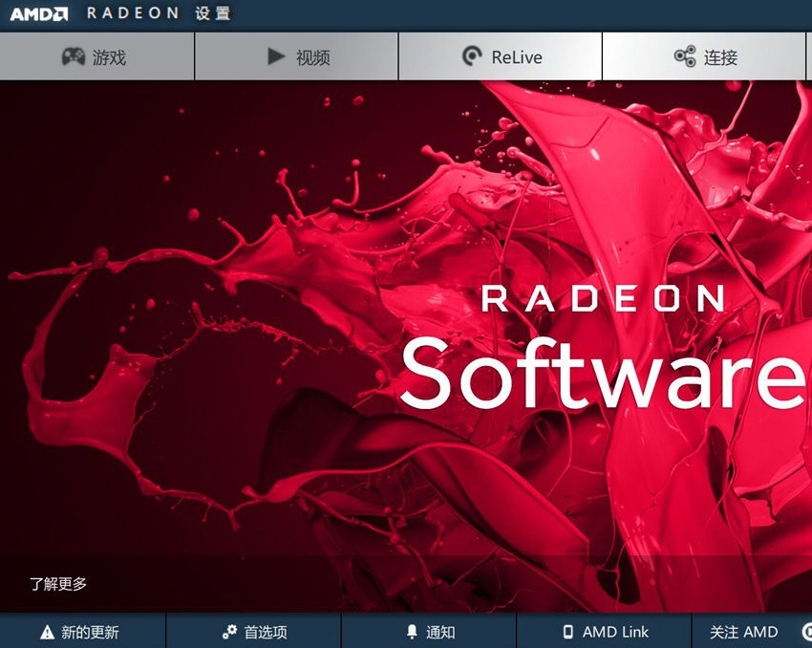Check 新的更新 for driver updates
This screenshot has height=648, width=812.
pyautogui.click(x=83, y=632)
